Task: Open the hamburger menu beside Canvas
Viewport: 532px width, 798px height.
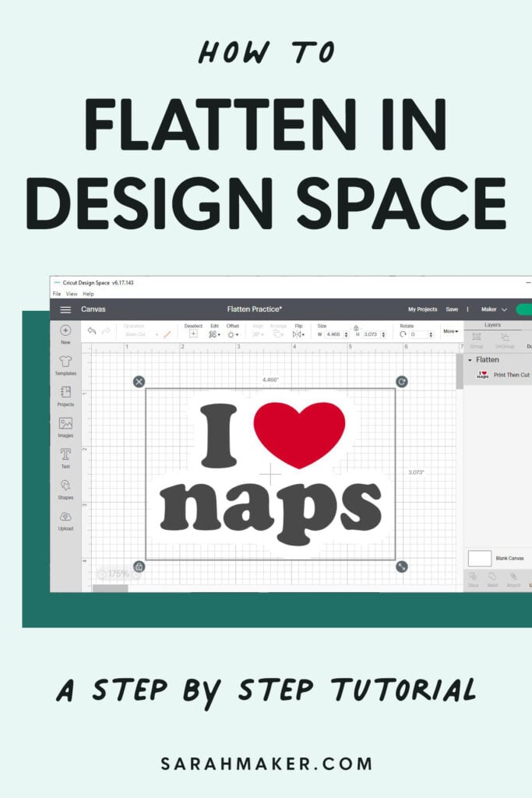Action: click(x=65, y=309)
